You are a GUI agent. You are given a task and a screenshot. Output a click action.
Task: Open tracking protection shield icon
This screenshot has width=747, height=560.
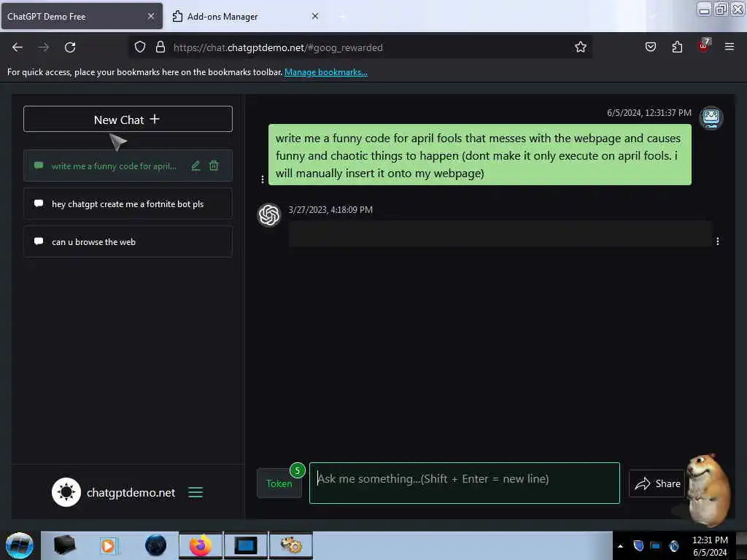point(139,47)
